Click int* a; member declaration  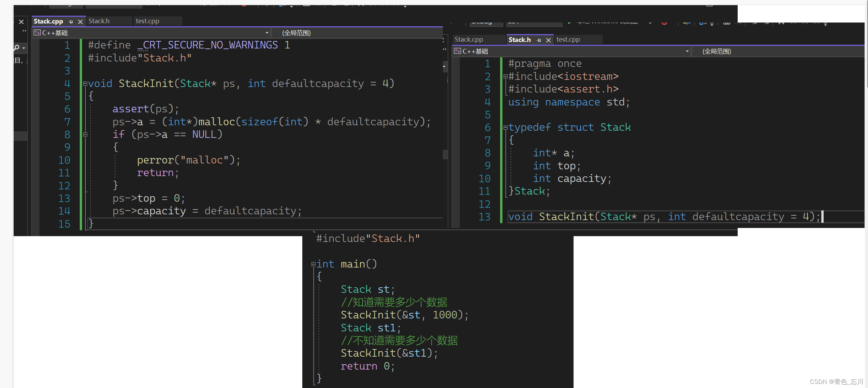click(554, 153)
